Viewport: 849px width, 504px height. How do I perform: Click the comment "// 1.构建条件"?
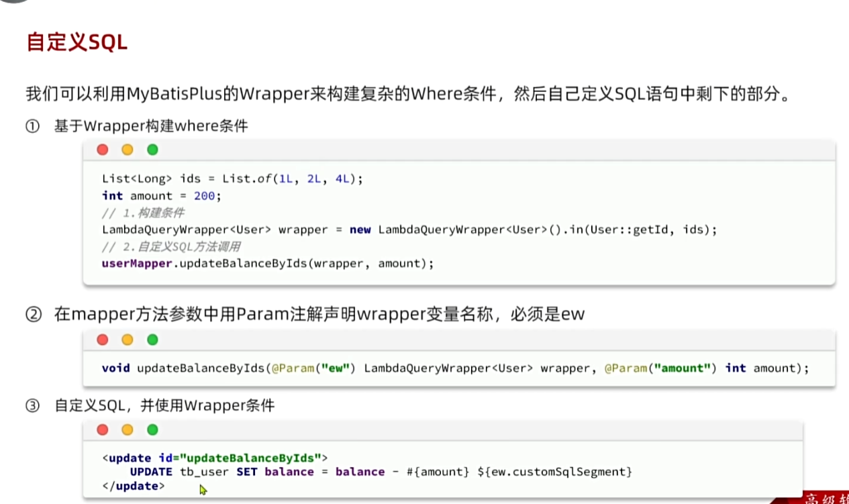click(143, 213)
